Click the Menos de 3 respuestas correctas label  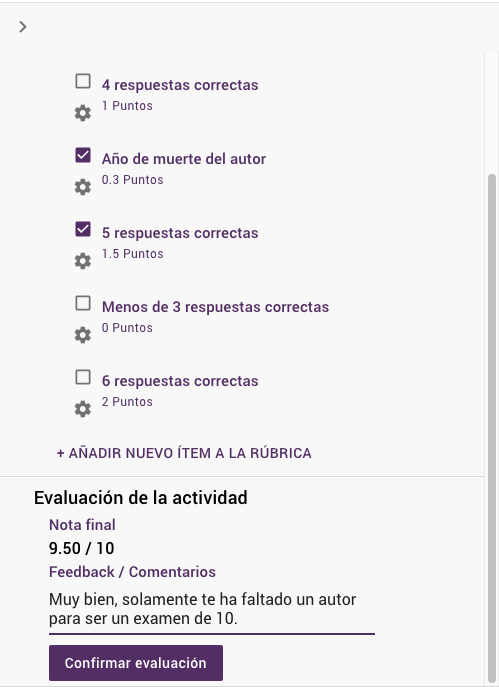coord(215,307)
